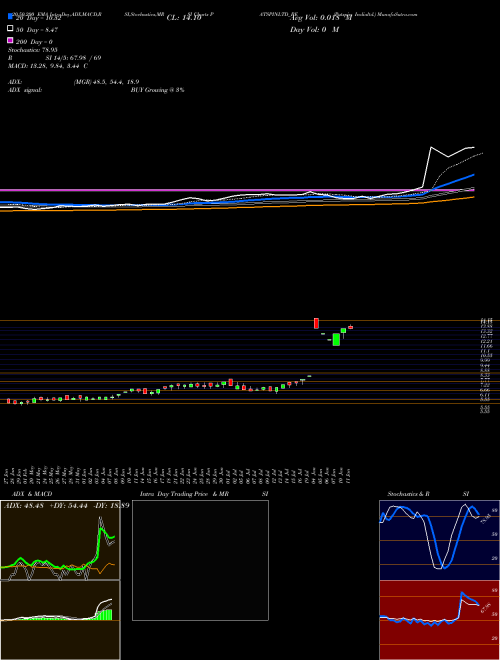Click the white 50 Day legend swatch
The image size is (500, 660).
click(10, 29)
